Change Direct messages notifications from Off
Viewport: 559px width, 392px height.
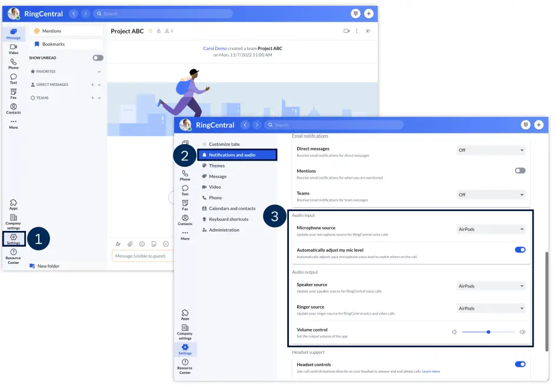491,150
